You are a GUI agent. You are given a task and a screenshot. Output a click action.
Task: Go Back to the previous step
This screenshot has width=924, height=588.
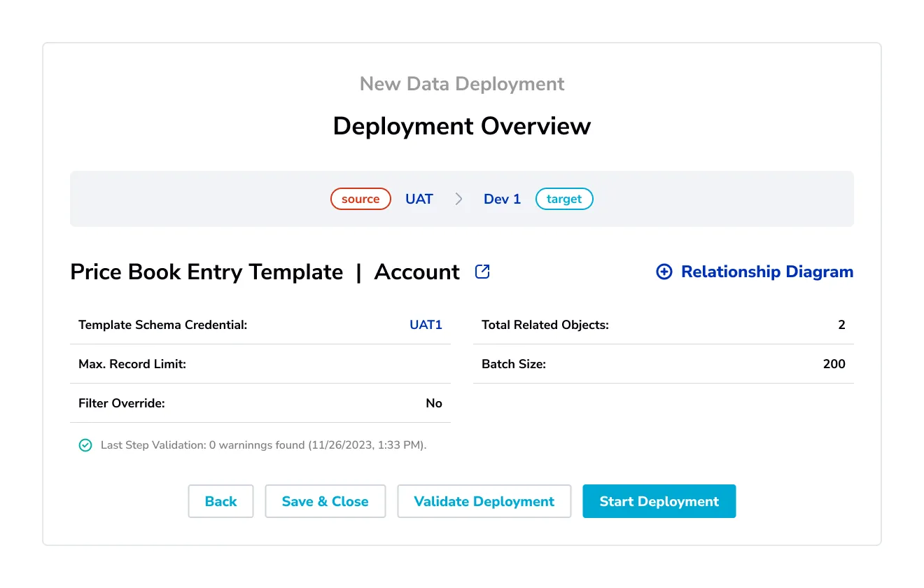(x=220, y=501)
